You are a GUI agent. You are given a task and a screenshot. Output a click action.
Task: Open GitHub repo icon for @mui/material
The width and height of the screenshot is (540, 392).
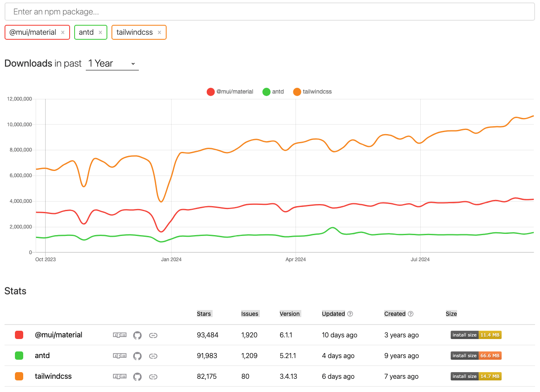(x=137, y=335)
